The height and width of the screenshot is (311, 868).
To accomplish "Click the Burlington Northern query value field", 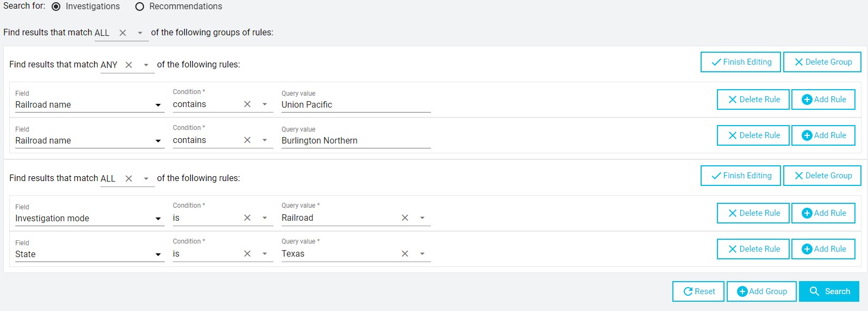I will coord(355,141).
